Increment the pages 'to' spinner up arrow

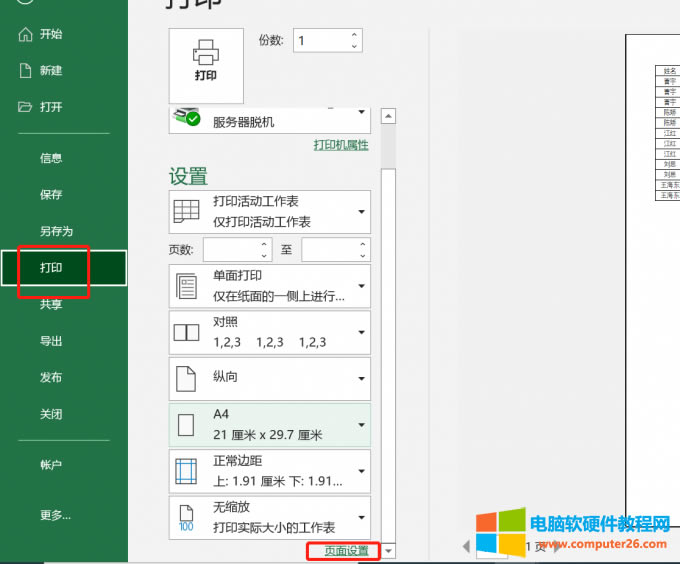pyautogui.click(x=363, y=244)
